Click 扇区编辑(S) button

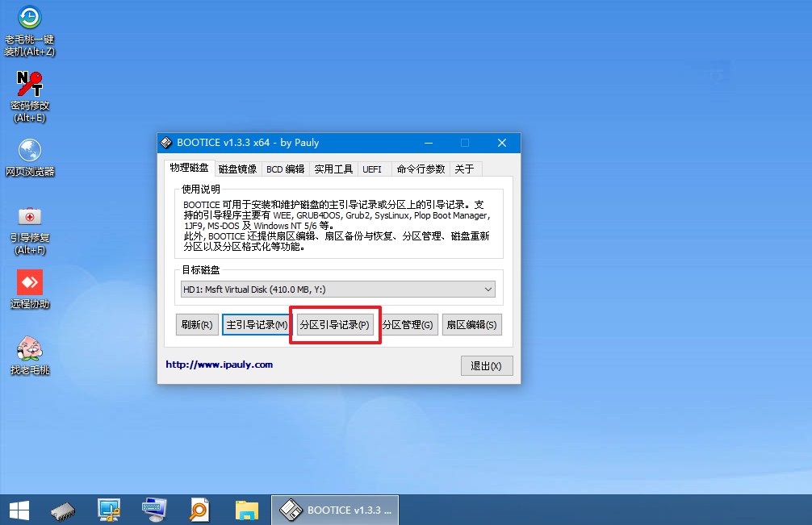tap(471, 325)
